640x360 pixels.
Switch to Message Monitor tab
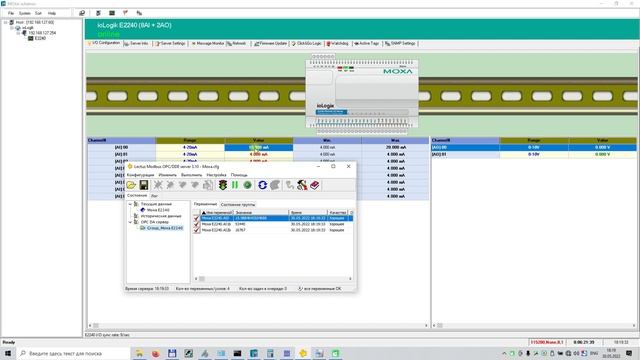[x=208, y=43]
